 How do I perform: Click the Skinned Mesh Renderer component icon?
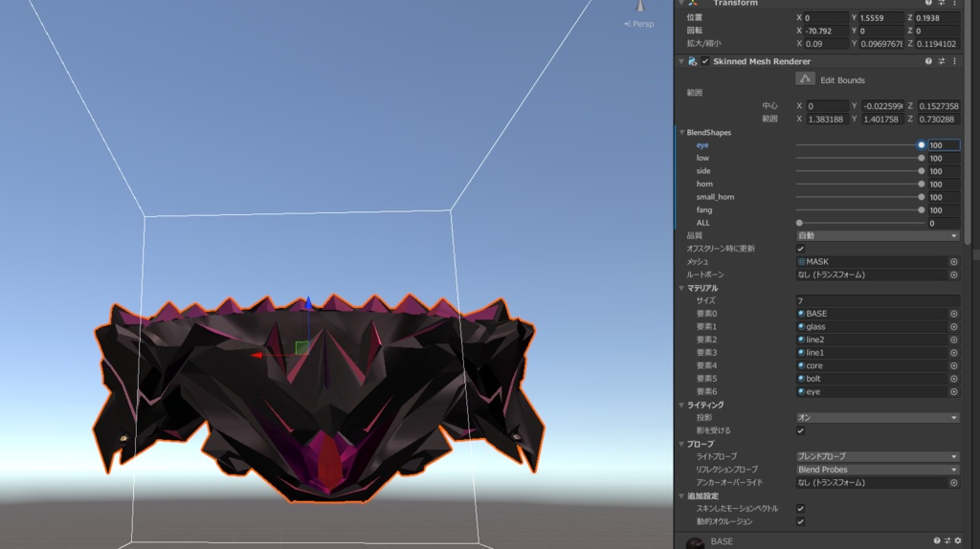tap(693, 61)
